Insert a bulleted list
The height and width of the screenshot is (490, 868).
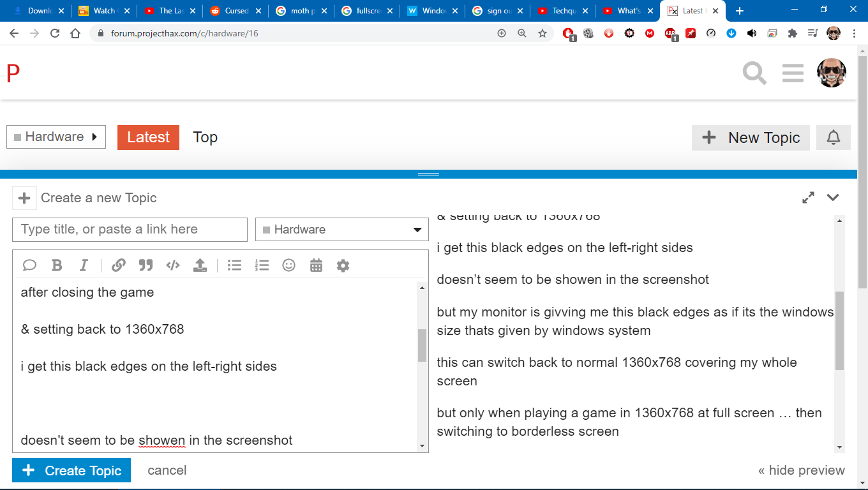point(234,265)
